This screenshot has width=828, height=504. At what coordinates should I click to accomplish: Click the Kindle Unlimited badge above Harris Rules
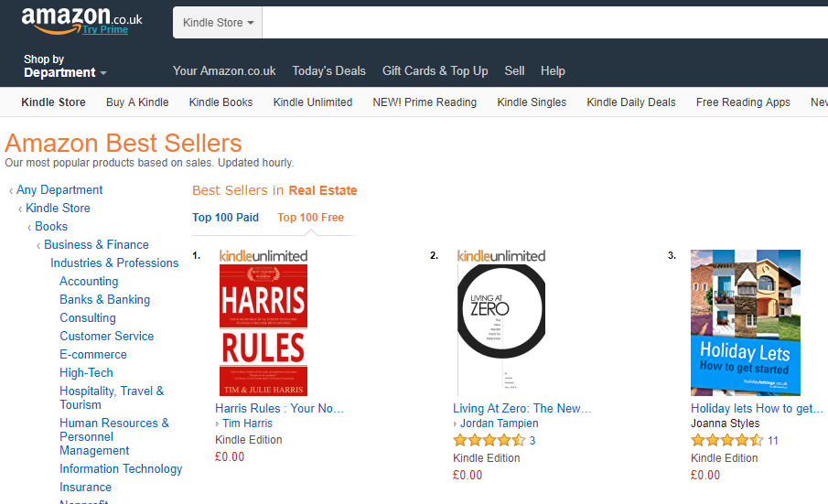[263, 256]
